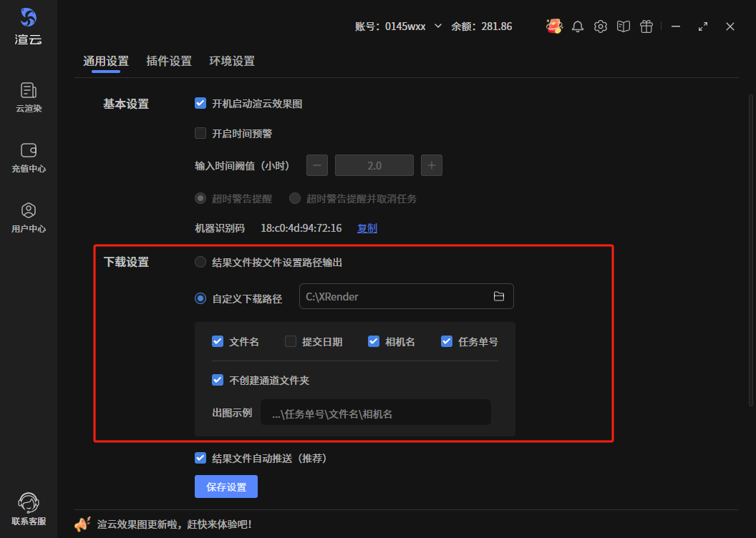Switch to 插件设置 tab

(x=169, y=62)
